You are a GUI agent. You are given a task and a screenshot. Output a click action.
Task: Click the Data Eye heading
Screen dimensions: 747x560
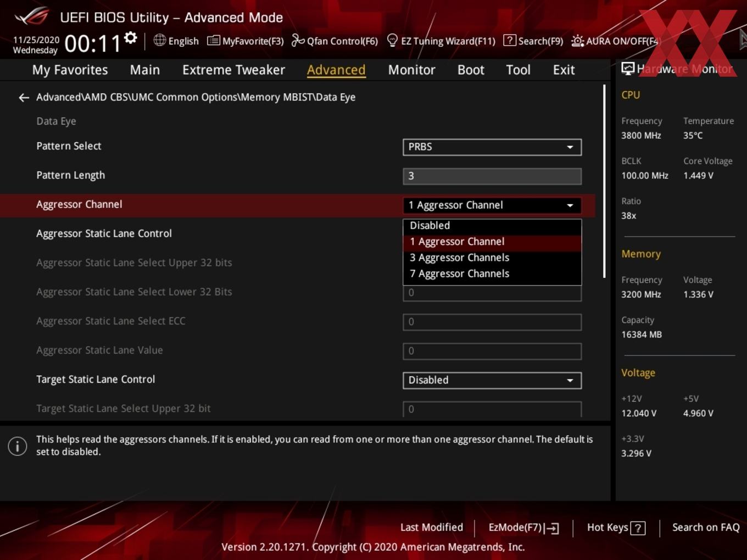click(x=56, y=121)
